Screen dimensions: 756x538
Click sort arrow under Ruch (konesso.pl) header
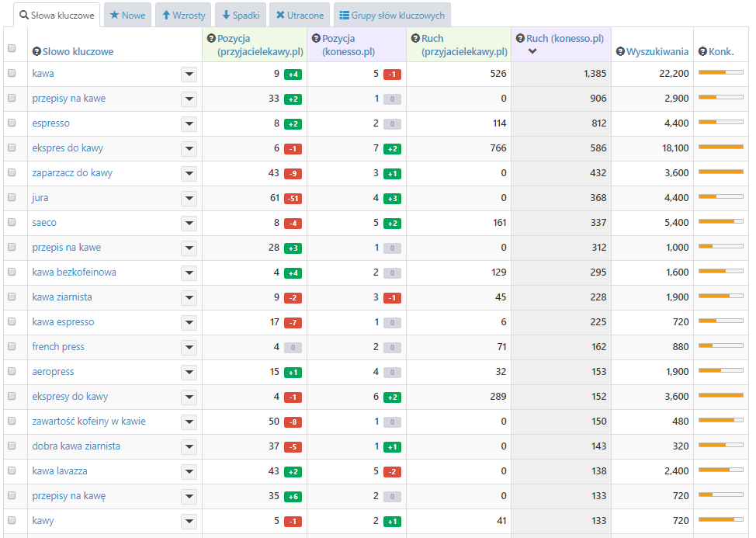(532, 52)
